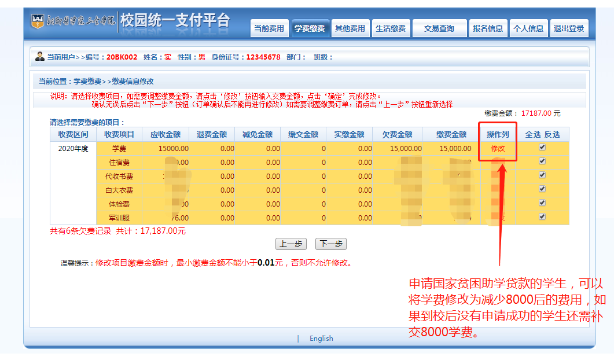Open the 报名信息 tab
Viewport: 614px width, 364px height.
[x=488, y=28]
